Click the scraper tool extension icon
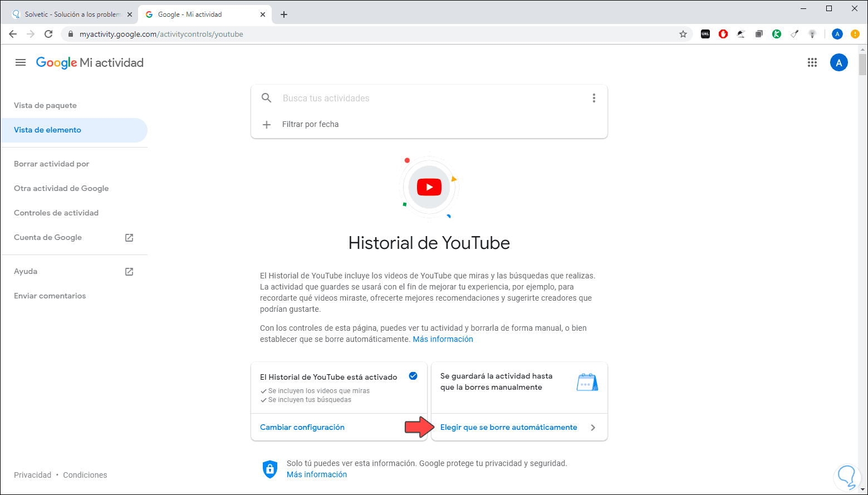The image size is (868, 495). 795,34
